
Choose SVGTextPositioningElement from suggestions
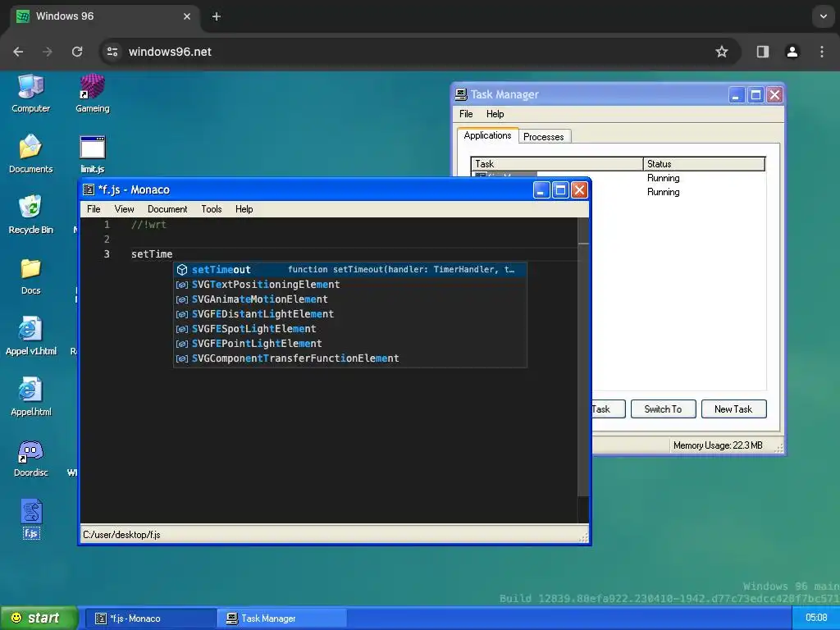350,285
